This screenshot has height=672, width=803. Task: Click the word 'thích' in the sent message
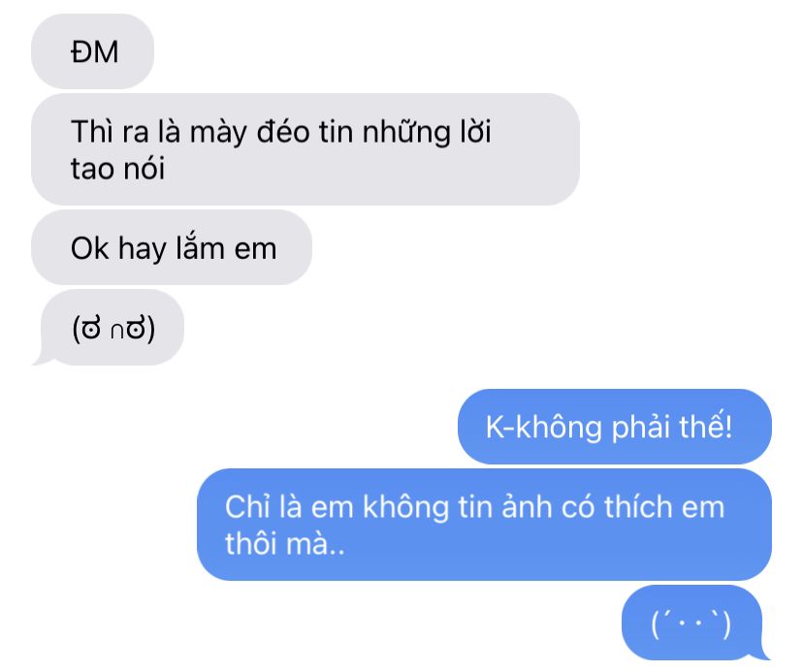pos(638,507)
